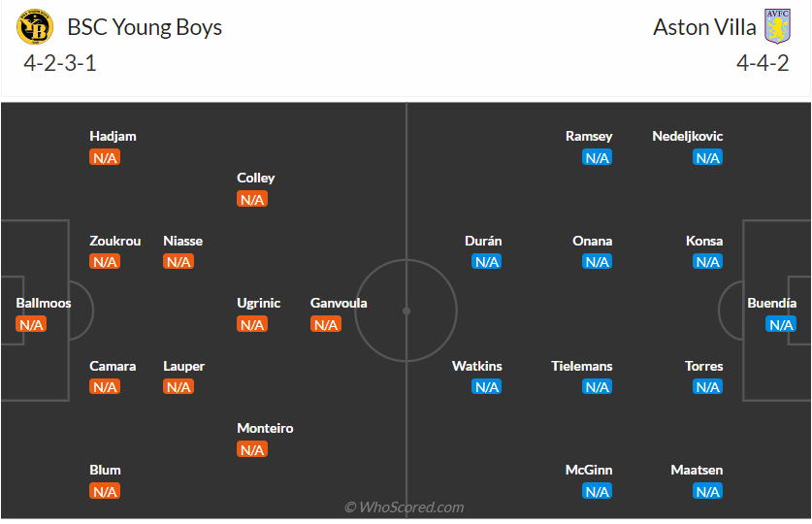Click Ganvoula's N/A rating badge
This screenshot has width=812, height=524.
tap(326, 324)
